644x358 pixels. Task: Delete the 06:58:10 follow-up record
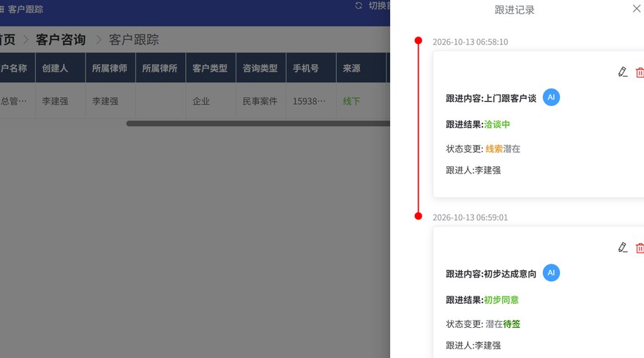click(x=640, y=72)
